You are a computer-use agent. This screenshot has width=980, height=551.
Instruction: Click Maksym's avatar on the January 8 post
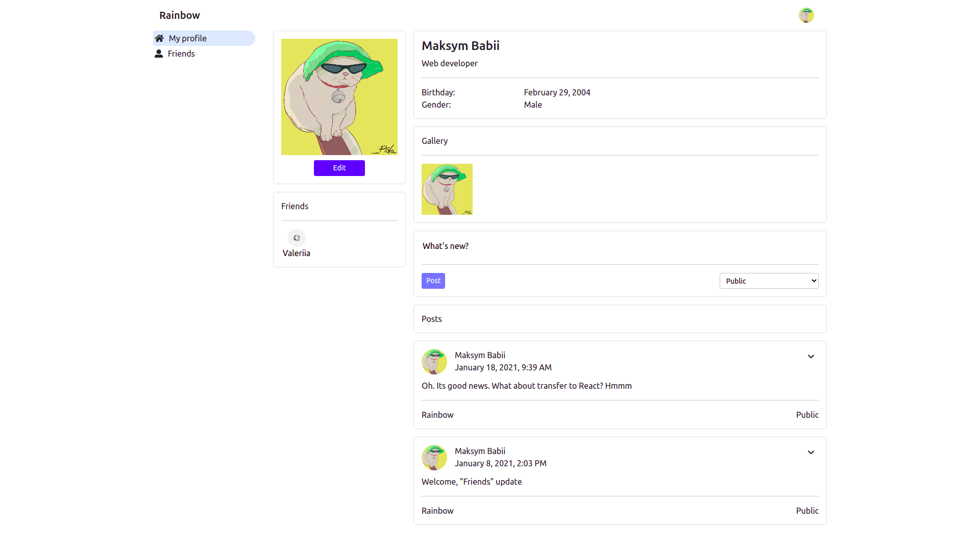(x=434, y=458)
